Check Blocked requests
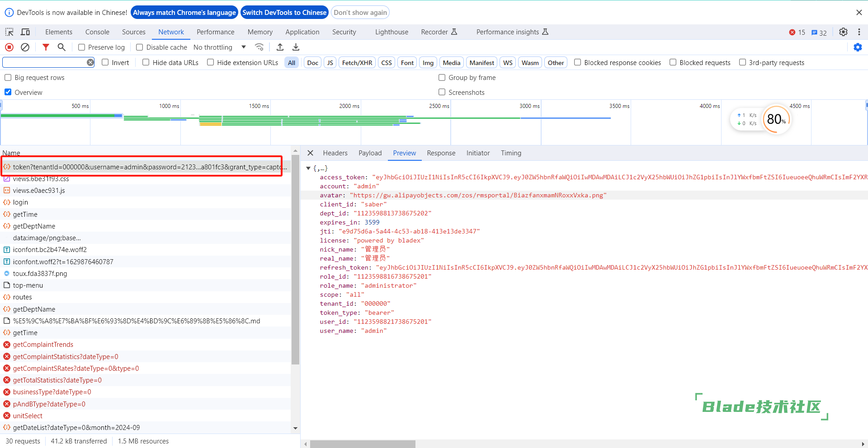The image size is (868, 448). click(673, 62)
